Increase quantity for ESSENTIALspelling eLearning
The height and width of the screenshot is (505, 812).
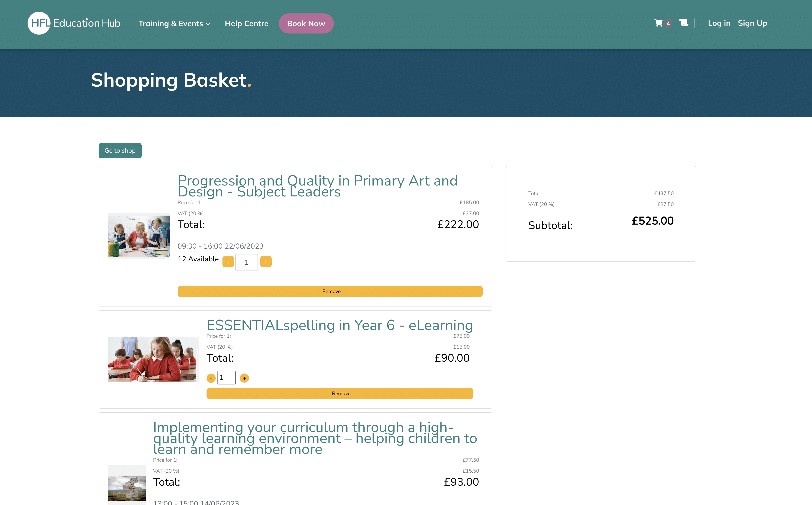tap(244, 378)
